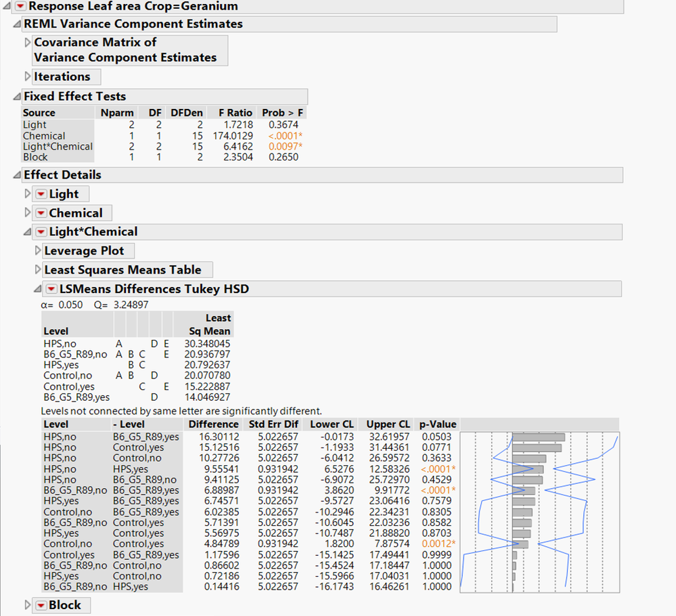Expand the Leverage Plot section
This screenshot has width=676, height=616.
(x=39, y=250)
